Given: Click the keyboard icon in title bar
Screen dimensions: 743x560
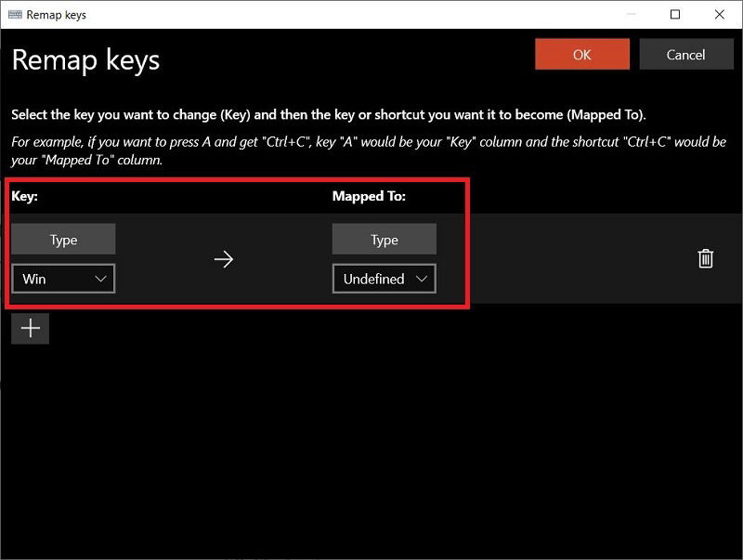Looking at the screenshot, I should pyautogui.click(x=15, y=15).
